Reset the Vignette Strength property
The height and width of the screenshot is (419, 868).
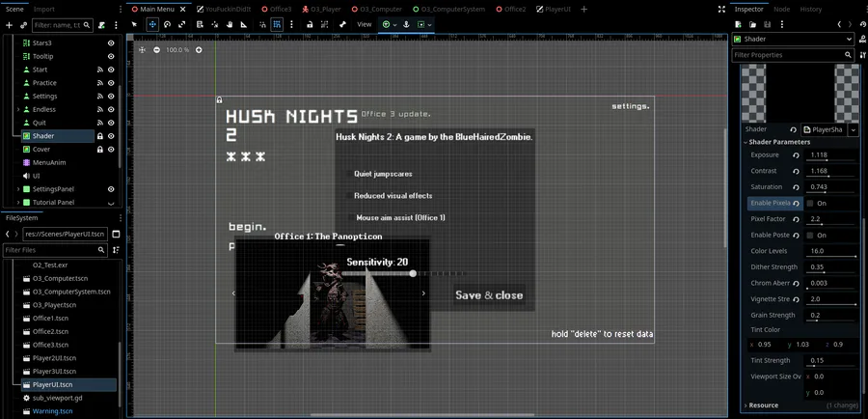coord(796,299)
